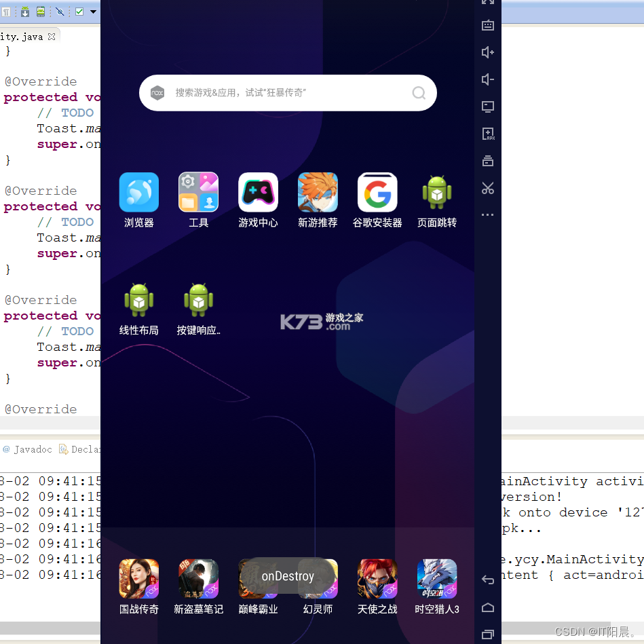This screenshot has width=644, height=644.
Task: Open the toolbox icon below APK installer
Action: [x=487, y=161]
